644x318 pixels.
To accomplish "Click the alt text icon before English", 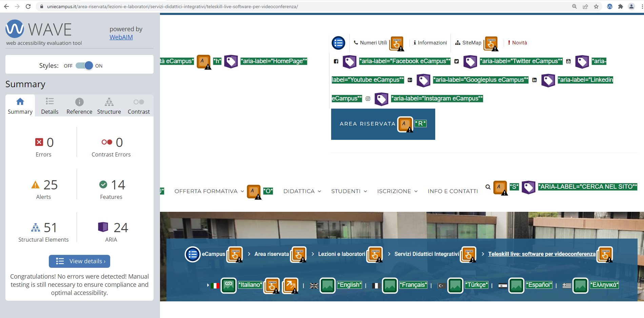I will (327, 285).
